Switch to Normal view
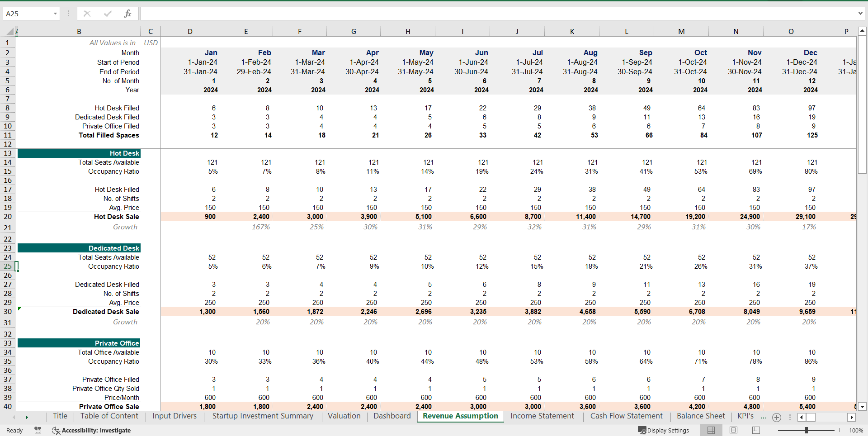Image resolution: width=868 pixels, height=437 pixels. 711,430
